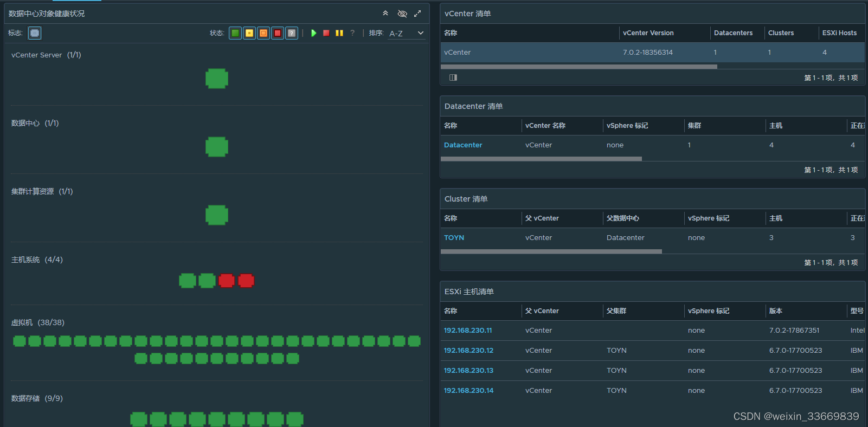Viewport: 868px width, 427px height.
Task: Sort by Datacenters column header
Action: point(734,33)
